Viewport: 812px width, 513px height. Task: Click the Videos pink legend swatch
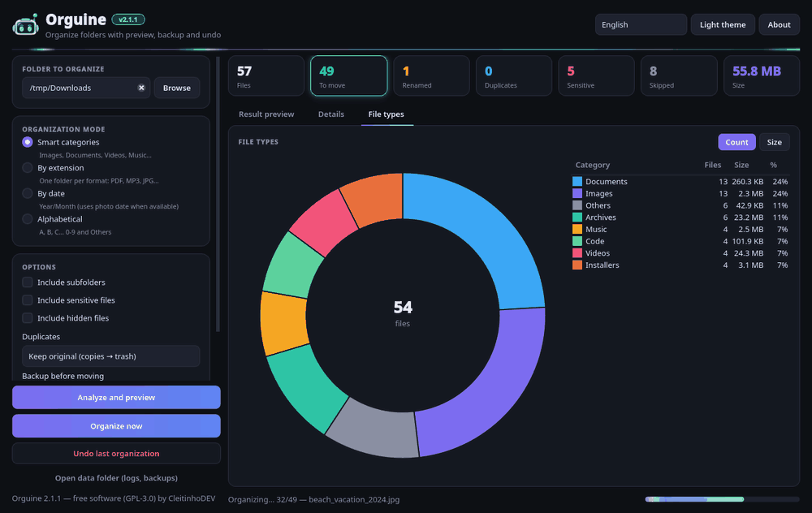pos(577,253)
